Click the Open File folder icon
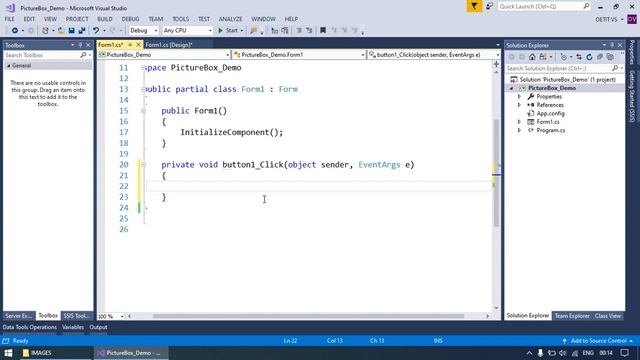Image resolution: width=640 pixels, height=360 pixels. tap(61, 31)
